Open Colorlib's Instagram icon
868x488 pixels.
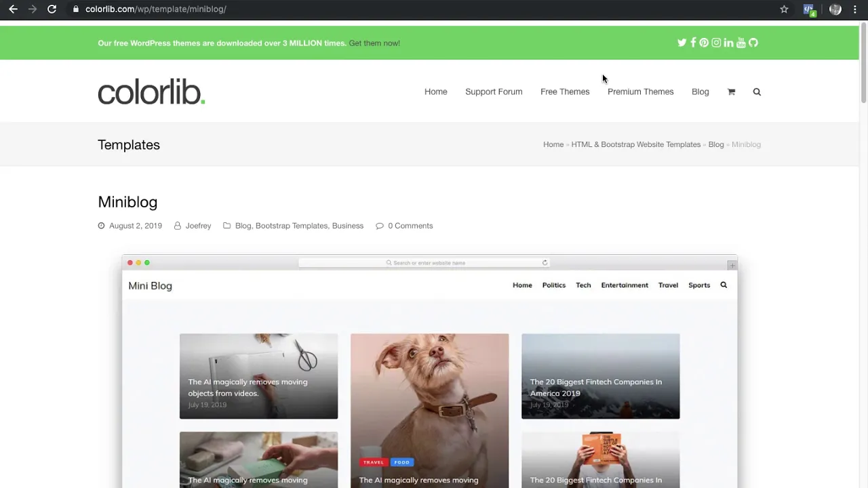(716, 43)
